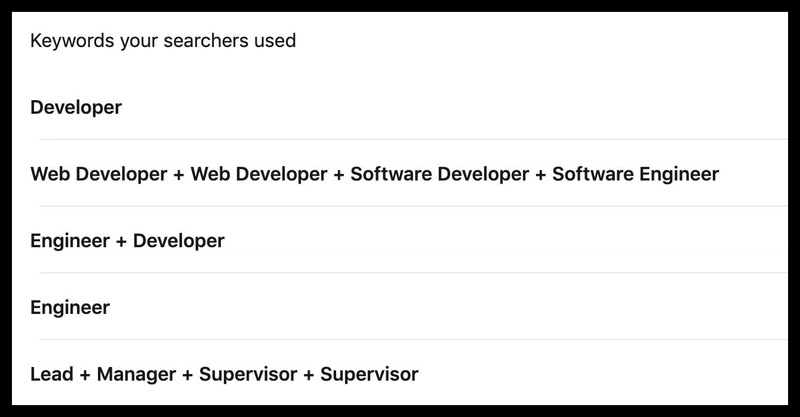The image size is (800, 417).
Task: Click the "Lead" keyword
Action: click(52, 374)
